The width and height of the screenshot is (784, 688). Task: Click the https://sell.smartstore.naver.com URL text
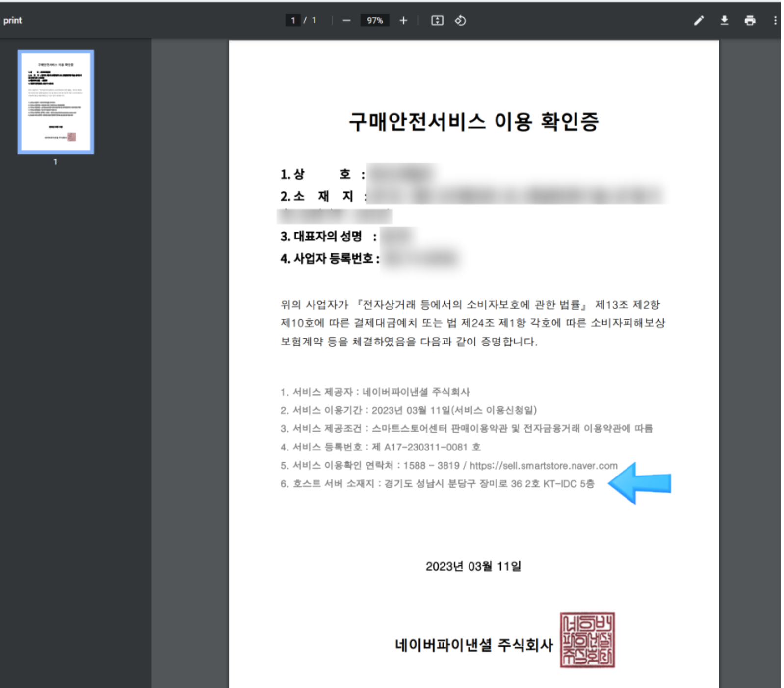click(x=544, y=466)
